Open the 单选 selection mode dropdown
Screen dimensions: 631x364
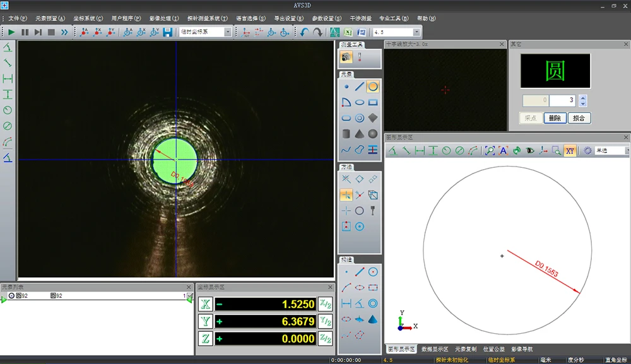(x=627, y=151)
